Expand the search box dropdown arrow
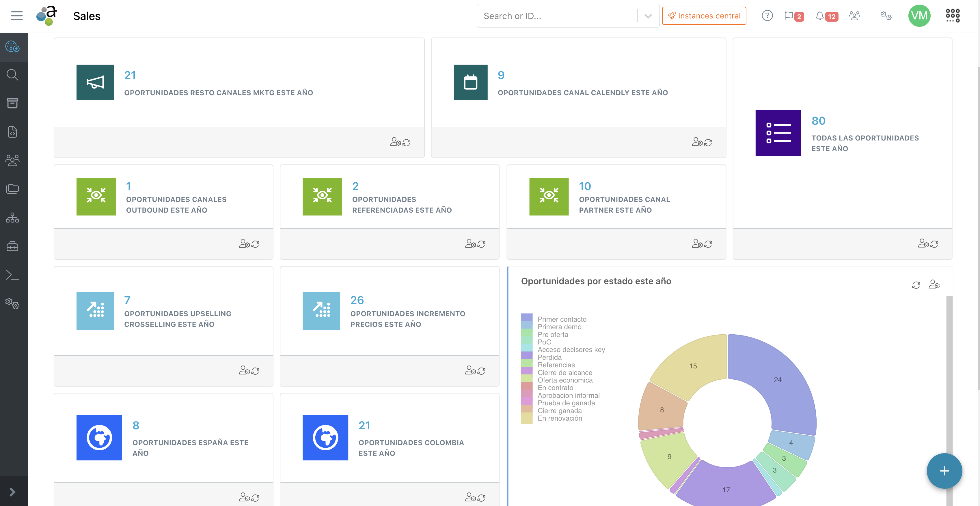This screenshot has height=506, width=980. pyautogui.click(x=648, y=16)
